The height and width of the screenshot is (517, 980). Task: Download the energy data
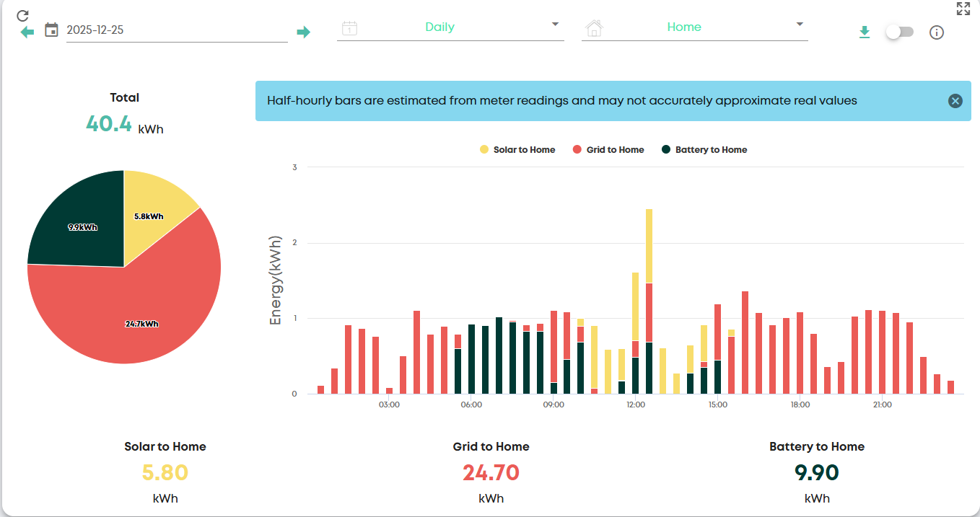(x=865, y=32)
